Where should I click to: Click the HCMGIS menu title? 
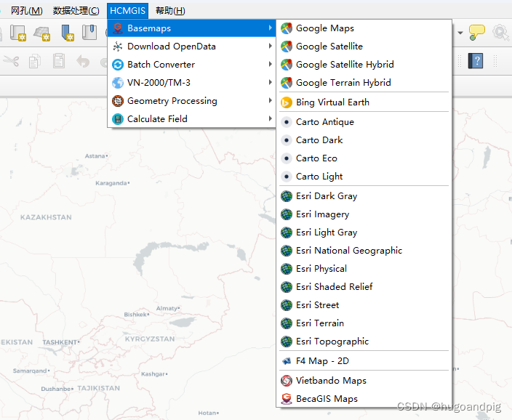coord(127,11)
